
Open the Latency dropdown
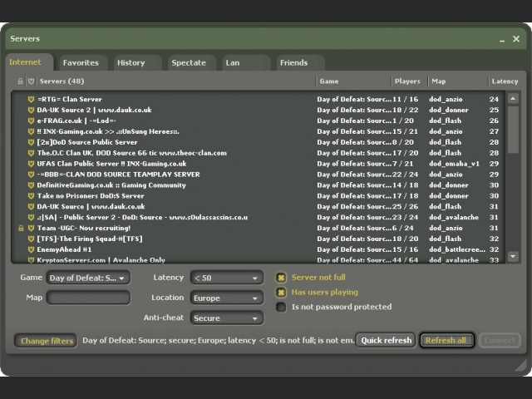(226, 278)
